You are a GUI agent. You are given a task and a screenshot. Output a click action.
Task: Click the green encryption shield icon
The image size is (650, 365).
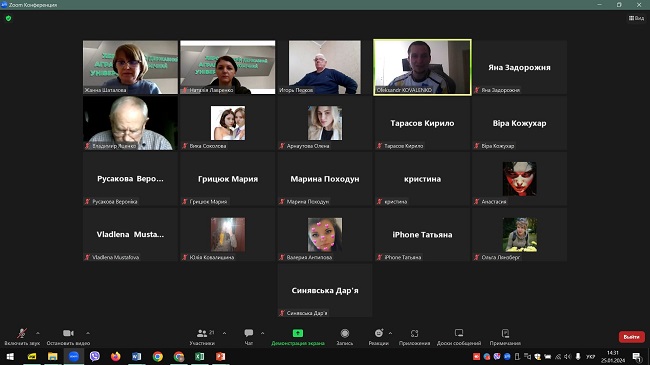coord(8,18)
